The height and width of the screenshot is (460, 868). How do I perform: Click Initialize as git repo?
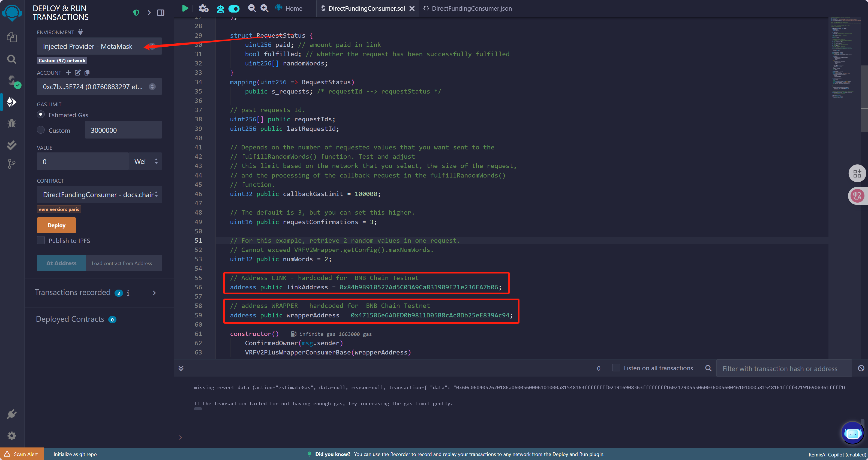pyautogui.click(x=75, y=454)
